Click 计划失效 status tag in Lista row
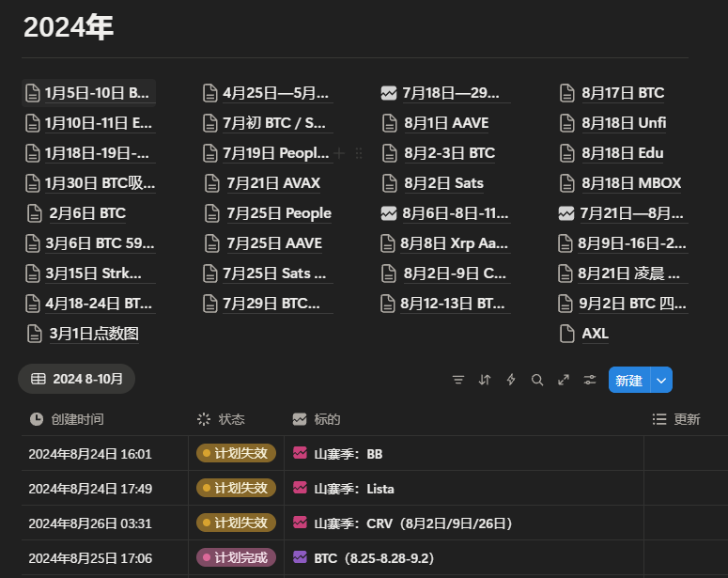 coord(236,488)
